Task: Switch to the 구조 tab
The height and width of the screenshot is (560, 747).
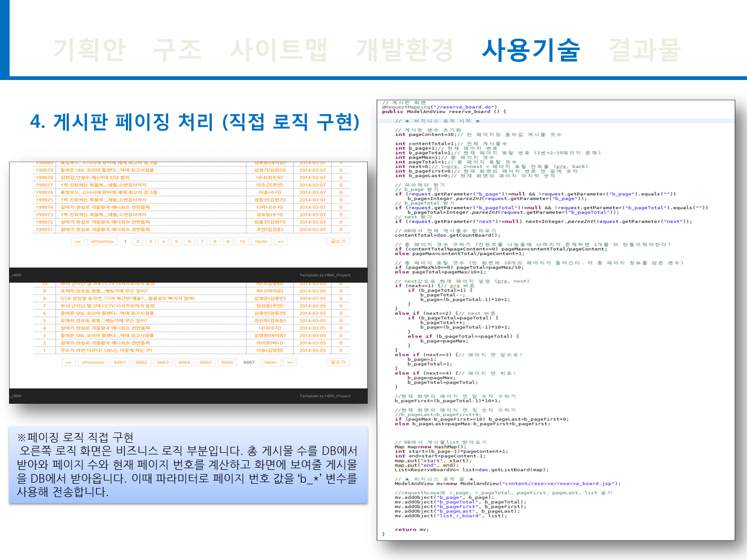Action: pos(177,50)
